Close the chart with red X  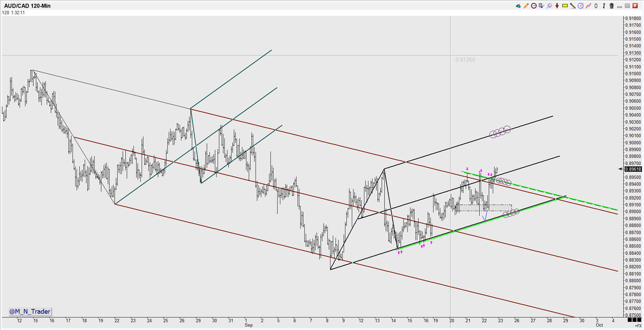[x=635, y=5]
